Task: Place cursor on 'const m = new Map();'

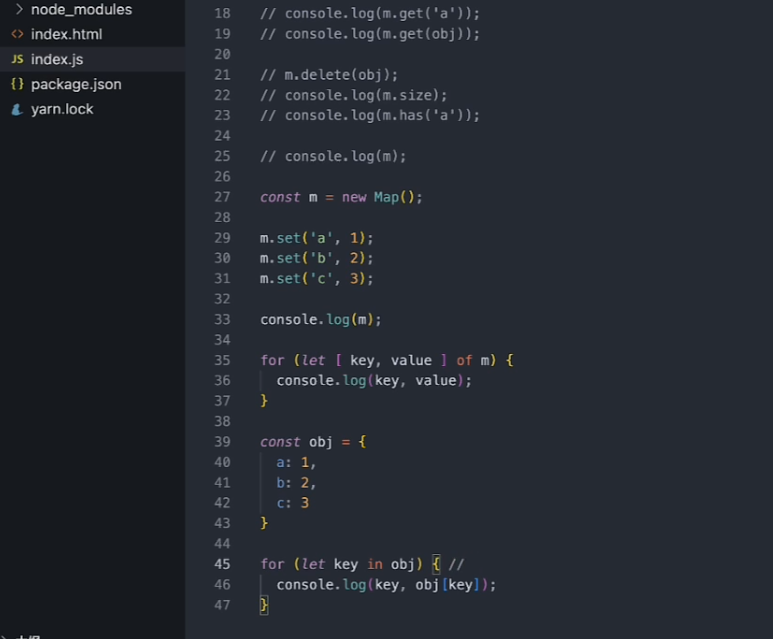Action: click(341, 197)
